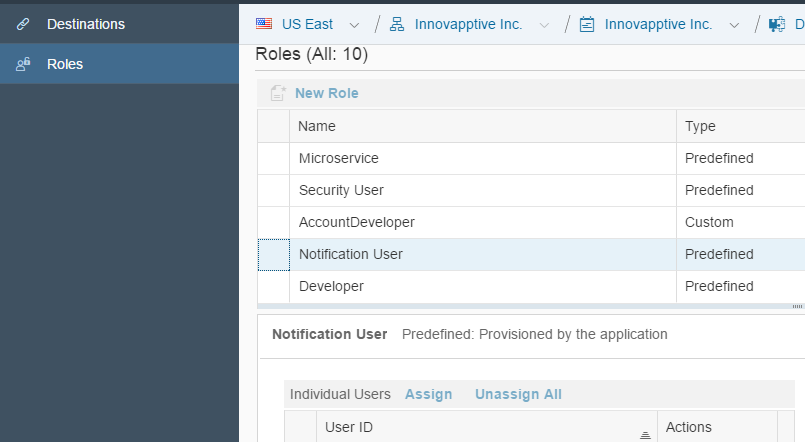Viewport: 805px width, 442px height.
Task: Toggle row selector for Microservice role
Action: tap(273, 158)
